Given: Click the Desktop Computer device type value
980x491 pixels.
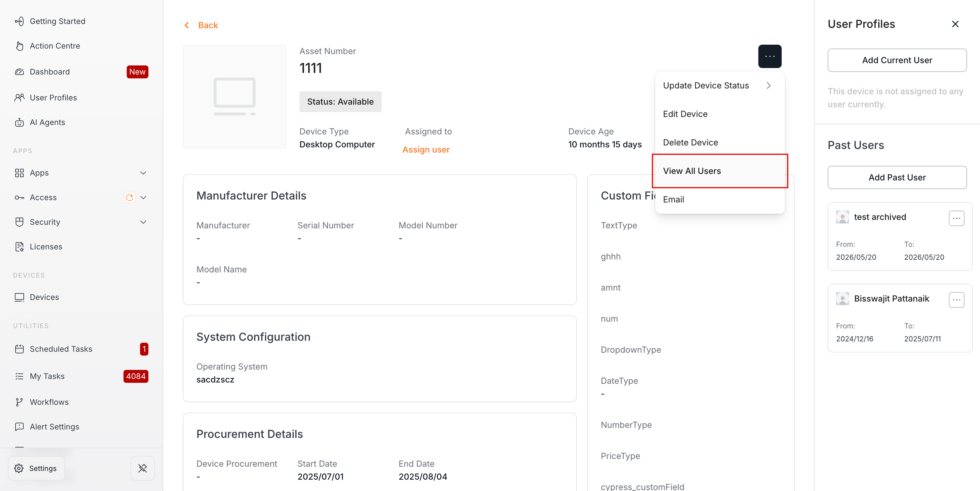Looking at the screenshot, I should (337, 145).
